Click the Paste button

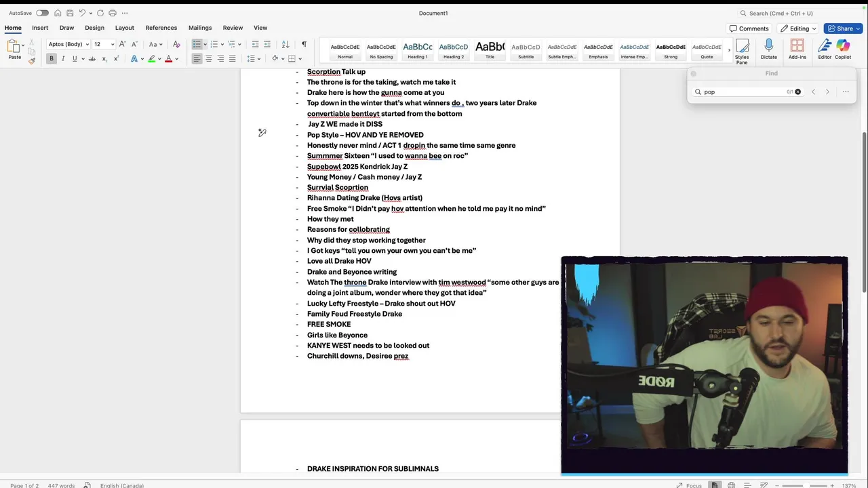point(14,49)
